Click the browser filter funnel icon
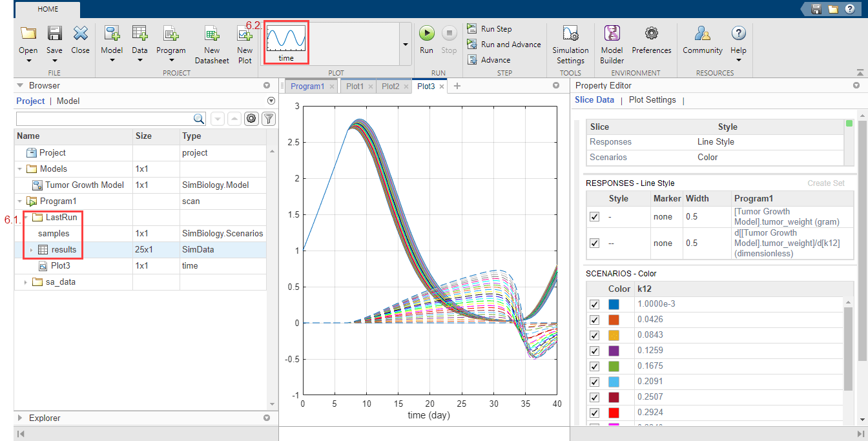868x441 pixels. (x=269, y=119)
